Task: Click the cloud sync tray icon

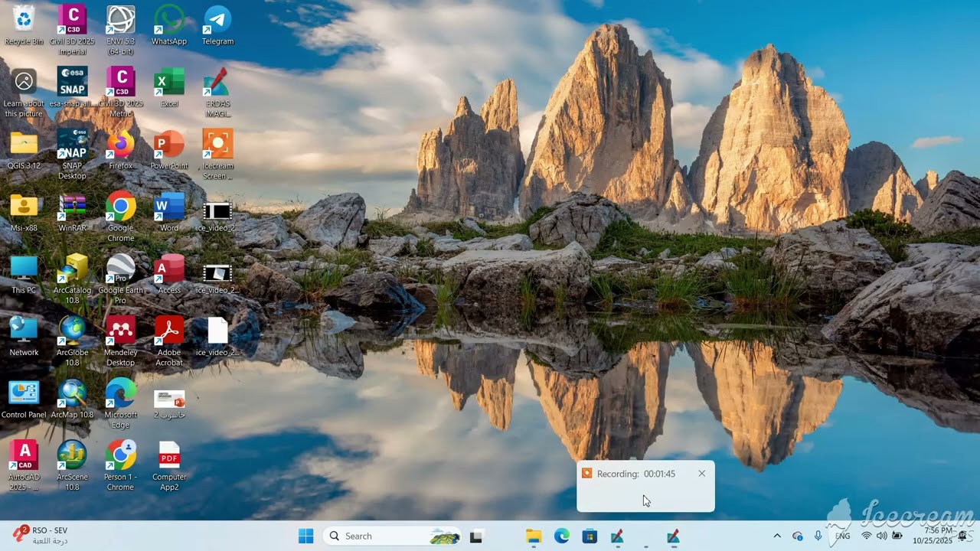Action: 798,536
